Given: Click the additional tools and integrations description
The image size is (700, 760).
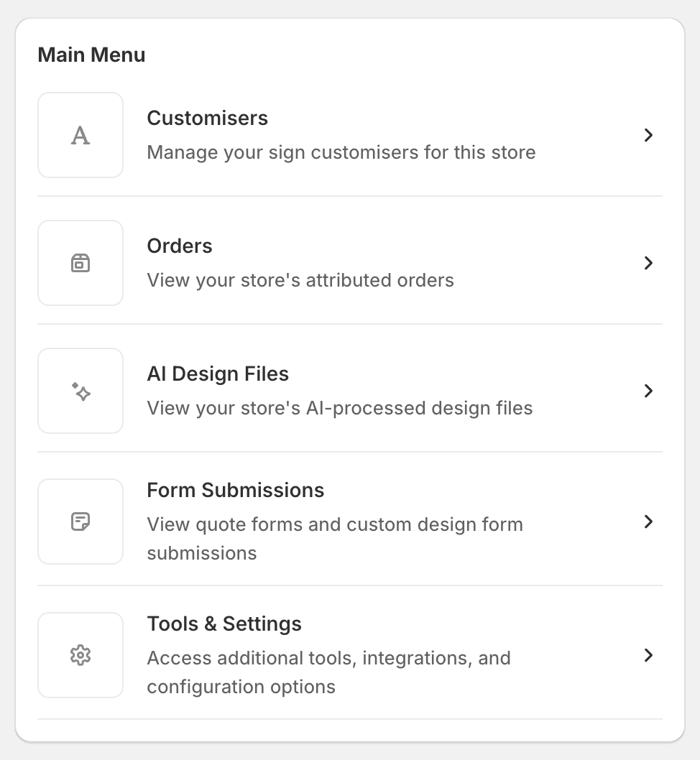Looking at the screenshot, I should [x=328, y=672].
